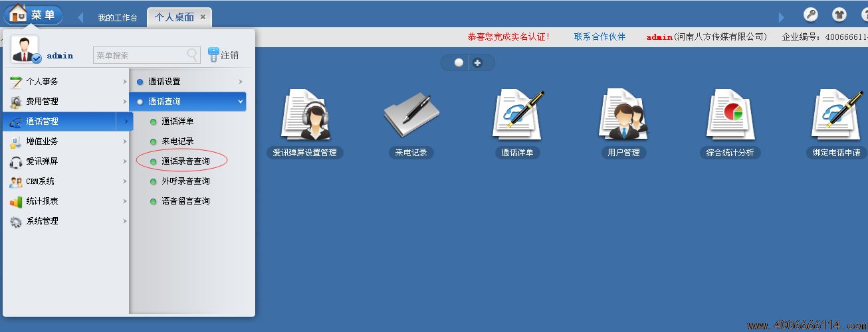Expand the 统计报表 menu item

pos(67,201)
